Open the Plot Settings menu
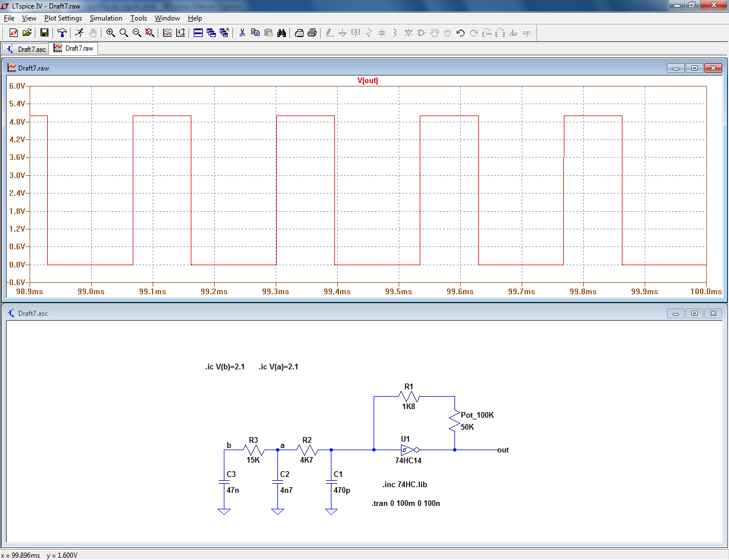 pyautogui.click(x=63, y=18)
